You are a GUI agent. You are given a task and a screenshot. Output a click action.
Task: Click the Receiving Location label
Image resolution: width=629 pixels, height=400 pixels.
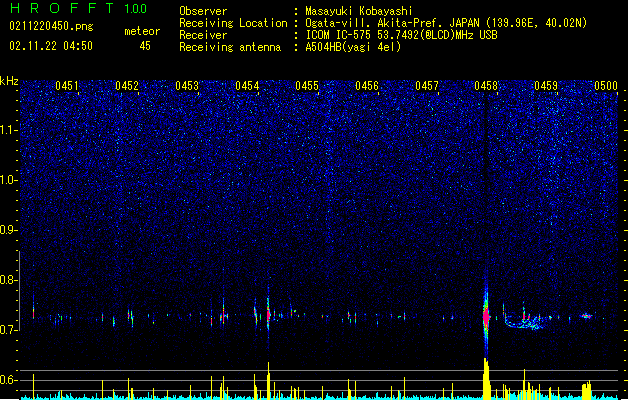click(x=233, y=23)
